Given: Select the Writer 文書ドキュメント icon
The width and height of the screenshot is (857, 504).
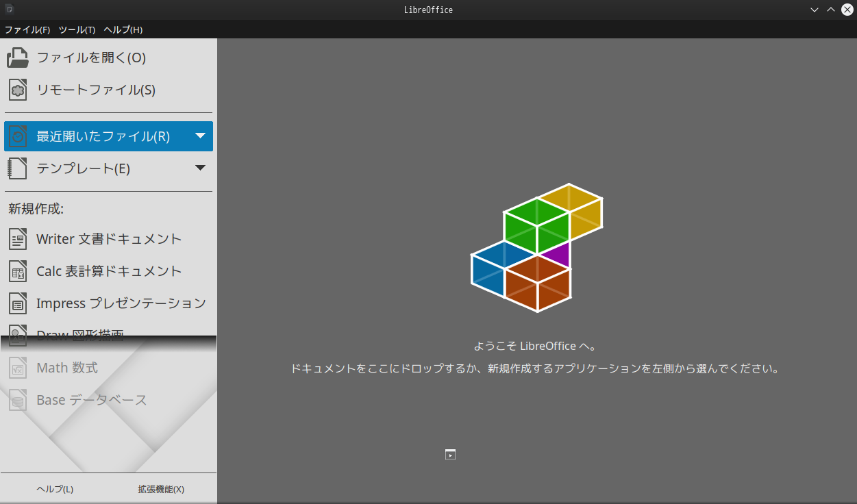Looking at the screenshot, I should click(17, 238).
